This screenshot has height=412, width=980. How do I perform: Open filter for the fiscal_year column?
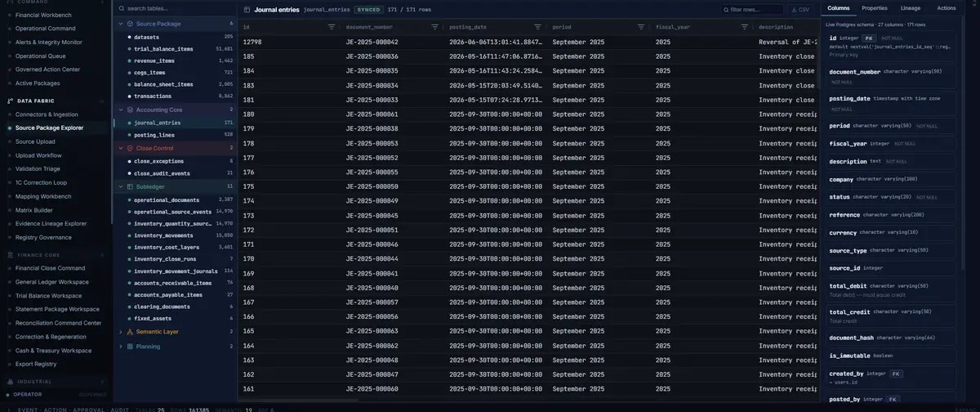(743, 27)
